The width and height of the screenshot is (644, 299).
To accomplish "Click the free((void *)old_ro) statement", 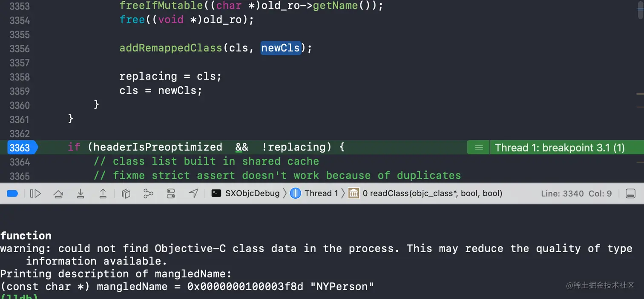I will tap(187, 20).
